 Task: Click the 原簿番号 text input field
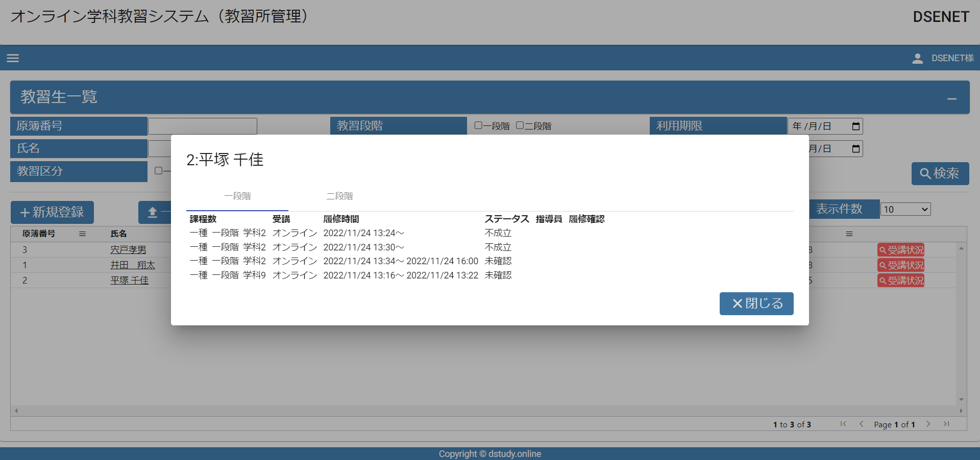203,126
